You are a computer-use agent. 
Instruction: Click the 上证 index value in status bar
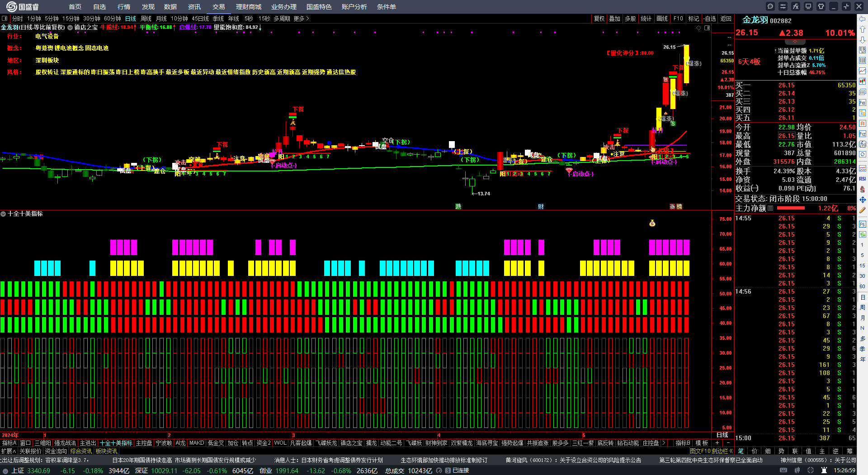pos(38,470)
